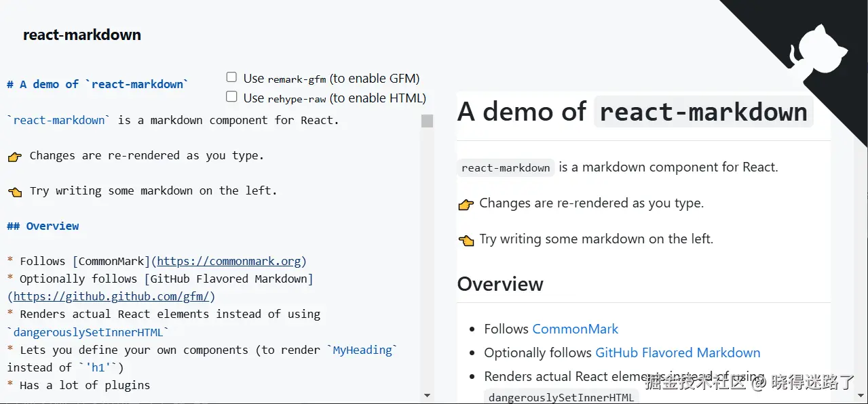Image resolution: width=868 pixels, height=404 pixels.
Task: Open the CommonMark link in preview
Action: (x=575, y=329)
